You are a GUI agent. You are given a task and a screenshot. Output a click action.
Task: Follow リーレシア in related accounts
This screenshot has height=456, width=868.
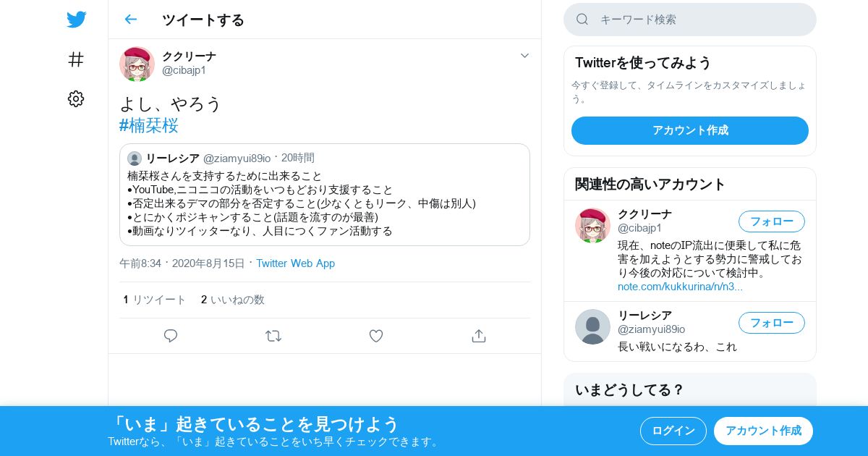[x=772, y=323]
